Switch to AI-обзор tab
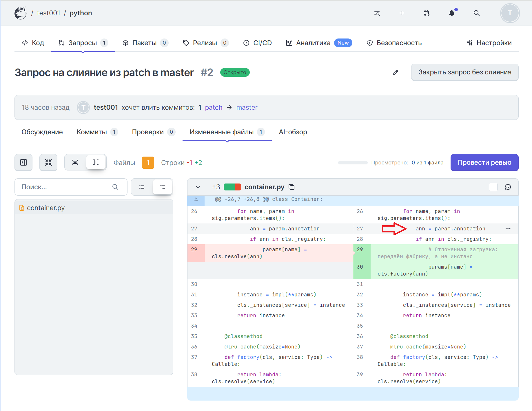The height and width of the screenshot is (411, 532). tap(293, 132)
